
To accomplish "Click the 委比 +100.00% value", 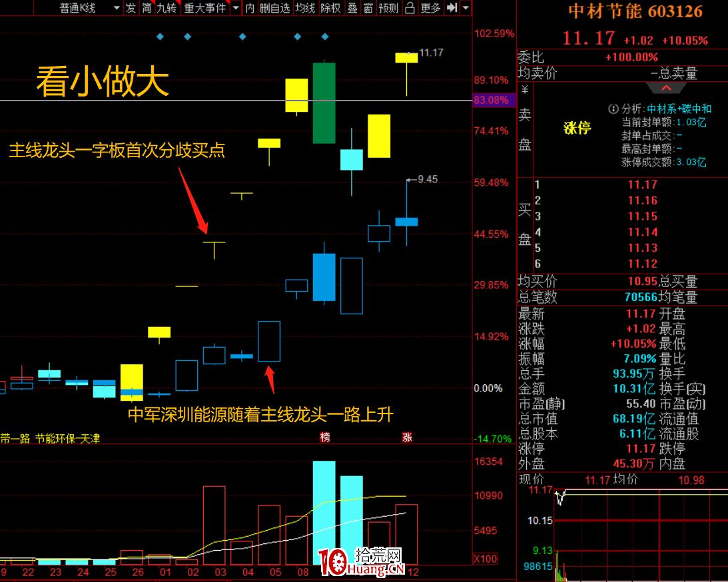I will [631, 57].
